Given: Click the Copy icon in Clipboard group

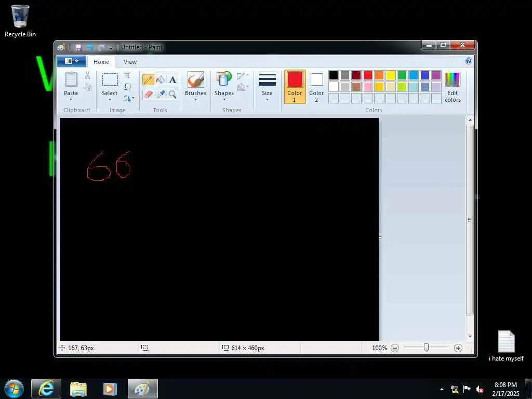Looking at the screenshot, I should tap(87, 87).
